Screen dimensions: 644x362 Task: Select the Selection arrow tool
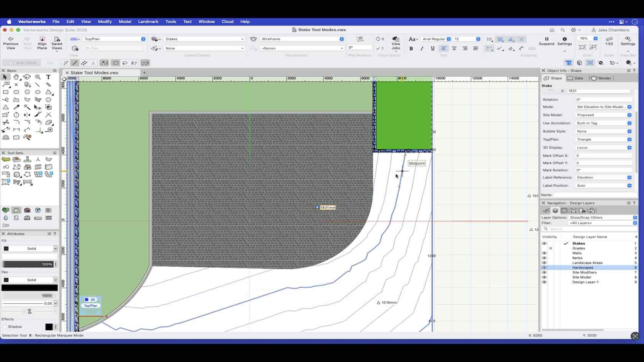[x=5, y=77]
